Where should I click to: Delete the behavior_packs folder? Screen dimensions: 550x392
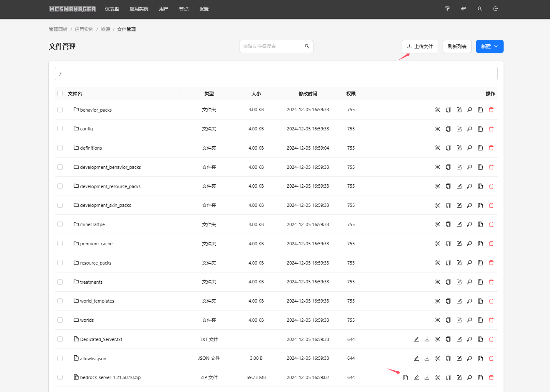[491, 110]
